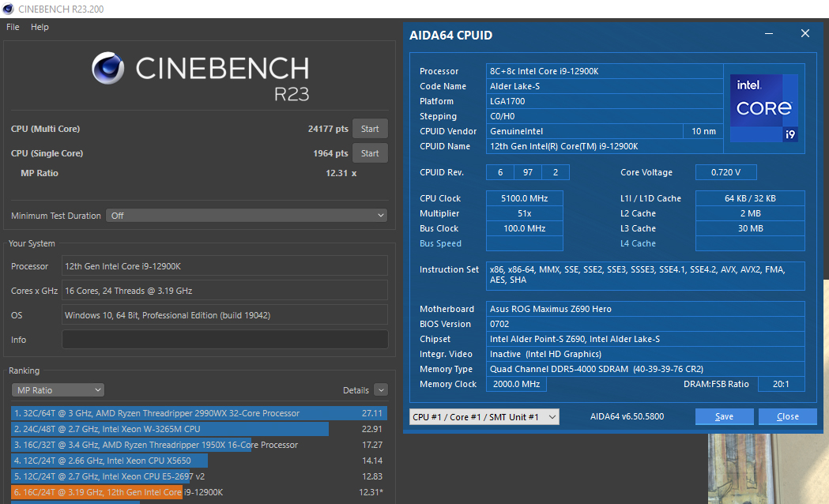
Task: Click the Core Voltage value 0.720 V
Action: pyautogui.click(x=726, y=172)
